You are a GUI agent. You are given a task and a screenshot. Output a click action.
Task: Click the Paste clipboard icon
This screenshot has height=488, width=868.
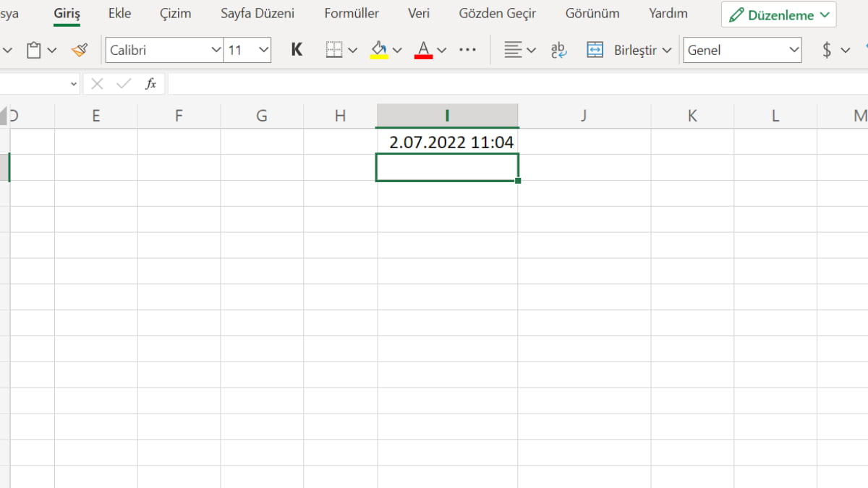(33, 50)
